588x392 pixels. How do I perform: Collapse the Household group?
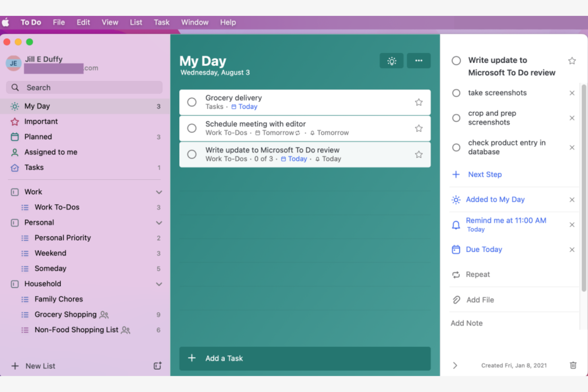(159, 284)
